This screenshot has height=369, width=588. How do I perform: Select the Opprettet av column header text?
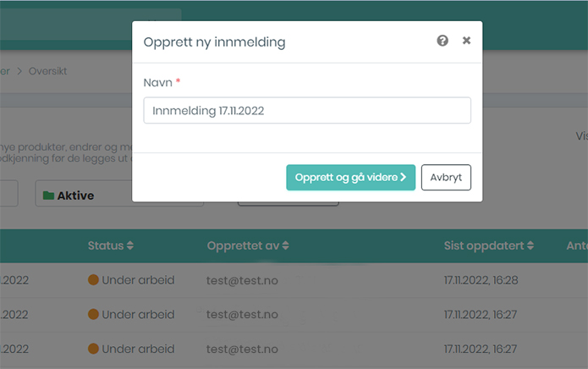243,246
